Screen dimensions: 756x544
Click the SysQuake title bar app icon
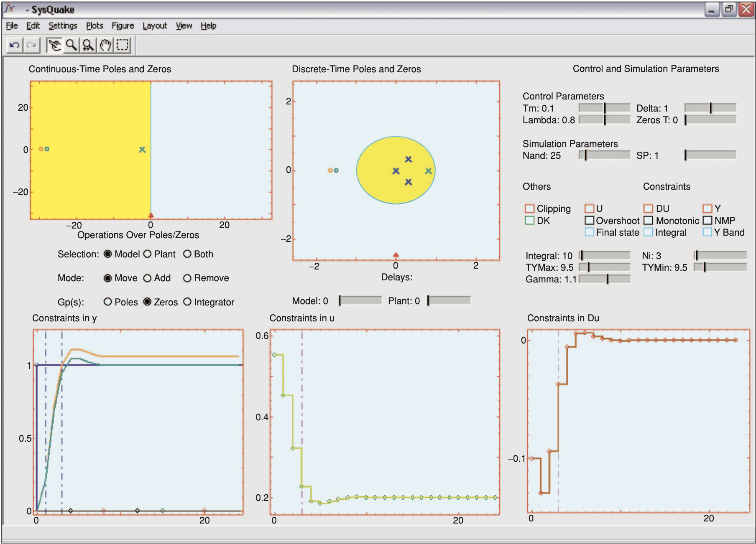10,9
